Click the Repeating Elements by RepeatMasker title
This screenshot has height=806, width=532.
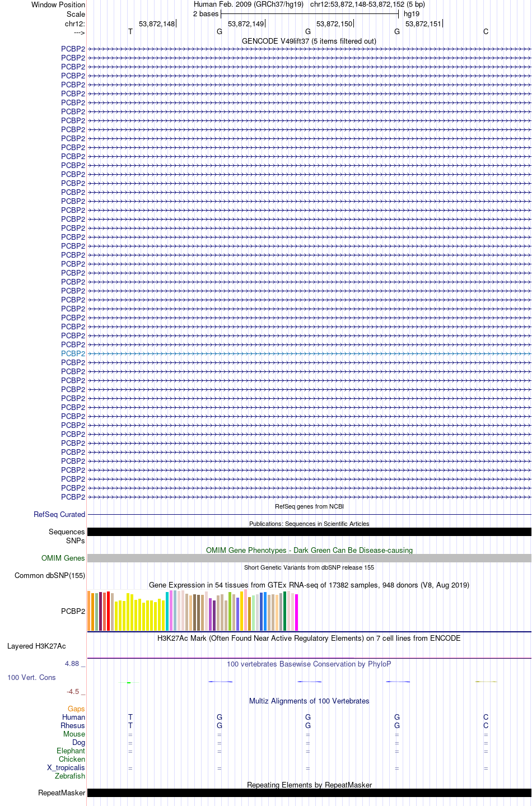click(309, 785)
